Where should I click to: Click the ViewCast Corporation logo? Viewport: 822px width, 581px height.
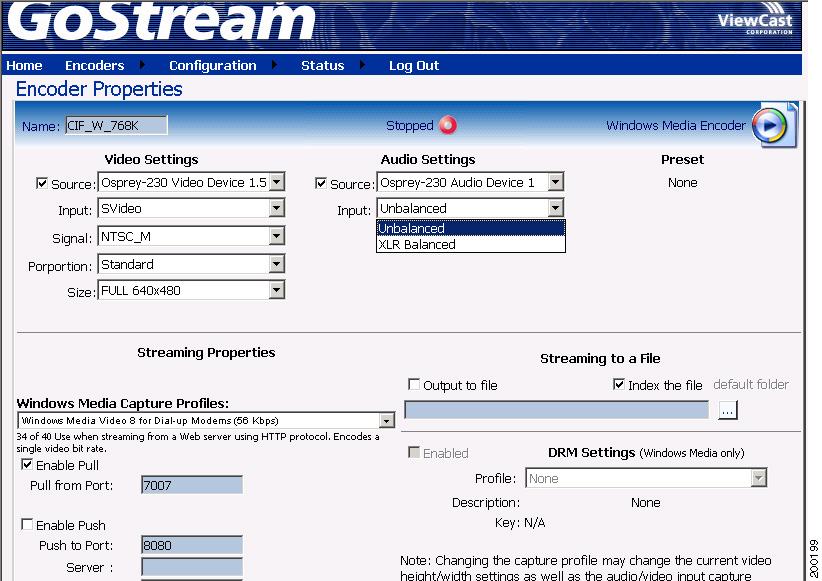point(755,21)
